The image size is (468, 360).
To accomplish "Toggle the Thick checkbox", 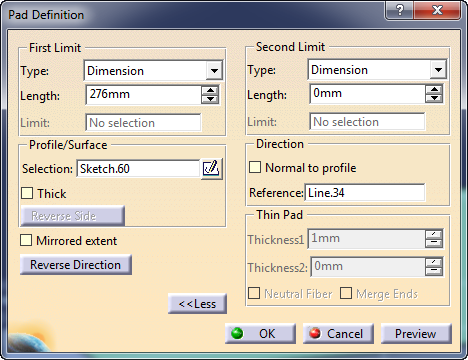I will point(27,193).
